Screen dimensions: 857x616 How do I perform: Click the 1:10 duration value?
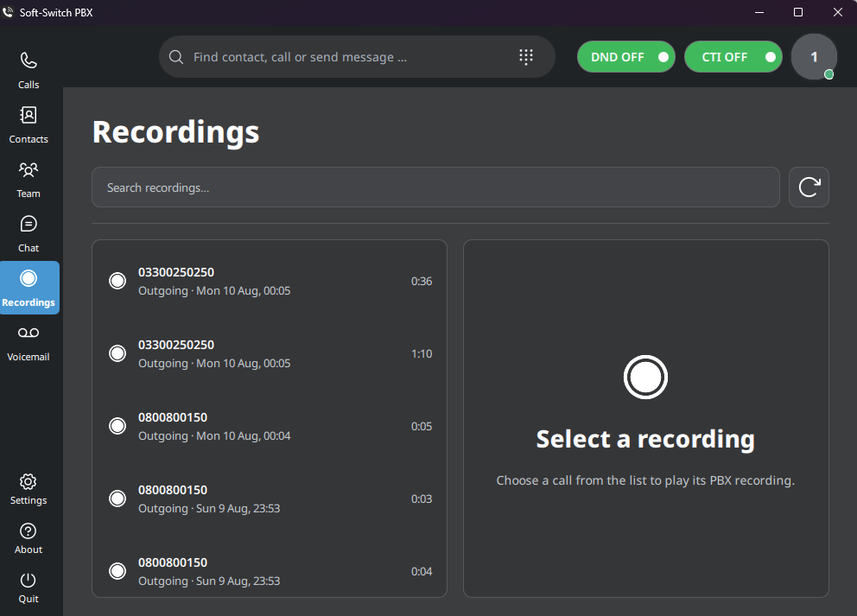tap(422, 353)
